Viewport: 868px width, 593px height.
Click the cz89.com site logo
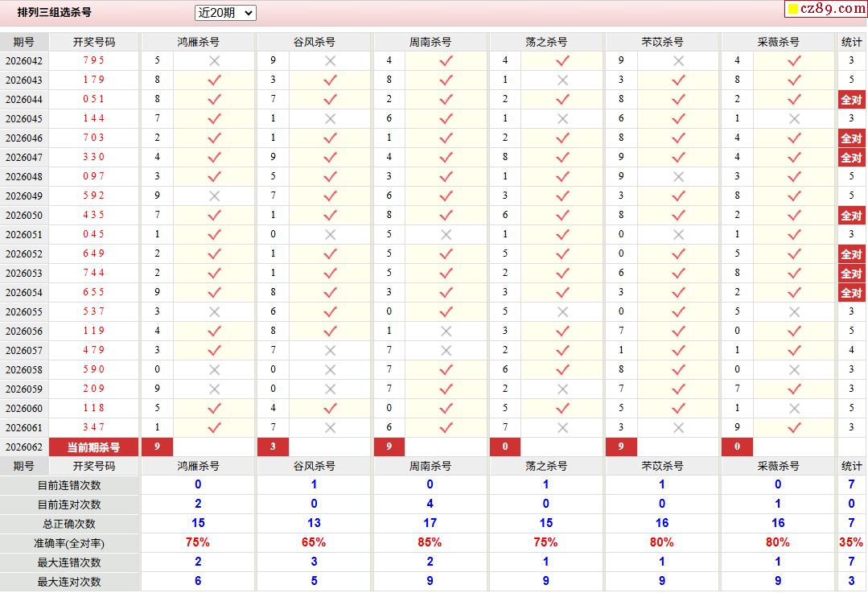tap(833, 9)
